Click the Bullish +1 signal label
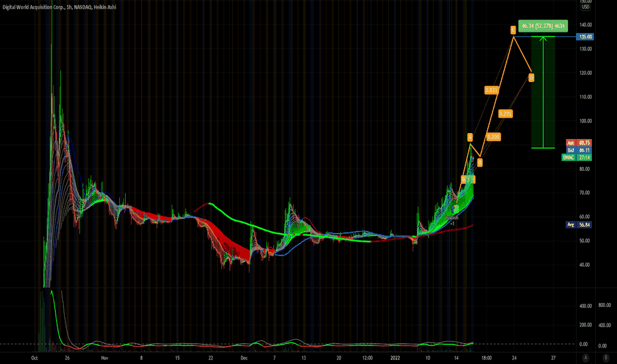Screen dimensions: 617x364 (452, 220)
